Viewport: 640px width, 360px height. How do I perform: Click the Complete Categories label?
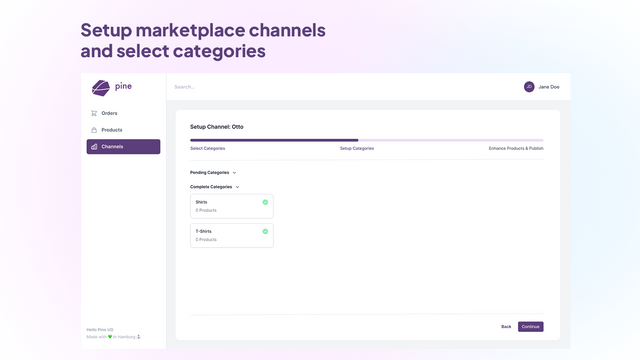[211, 187]
